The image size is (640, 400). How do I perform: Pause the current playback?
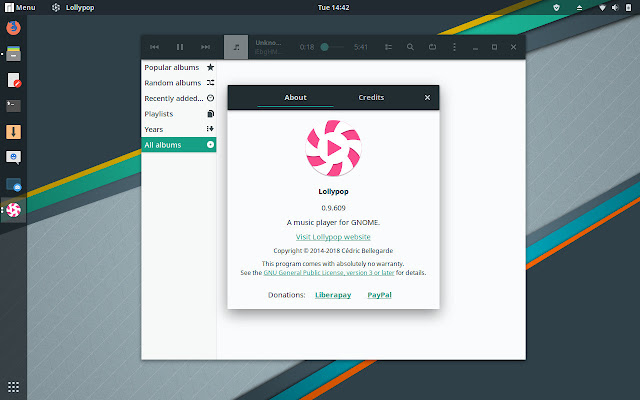(x=180, y=47)
